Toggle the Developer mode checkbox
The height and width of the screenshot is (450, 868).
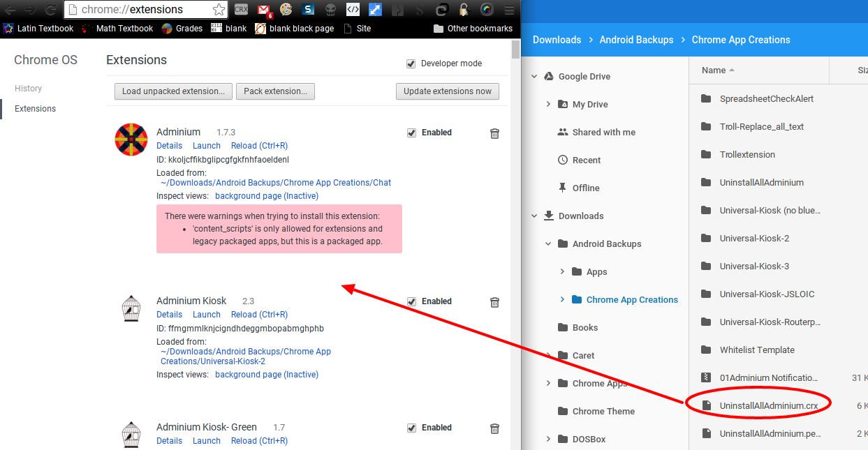click(411, 63)
